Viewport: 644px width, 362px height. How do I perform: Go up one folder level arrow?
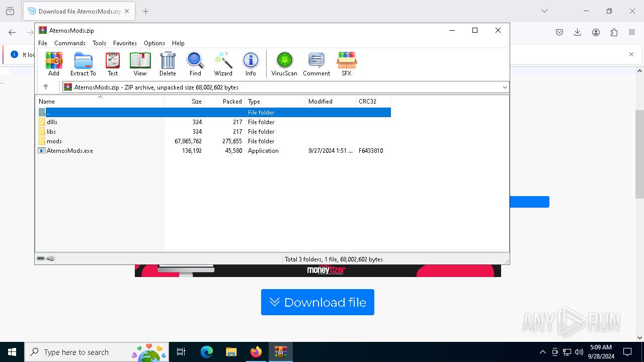46,87
